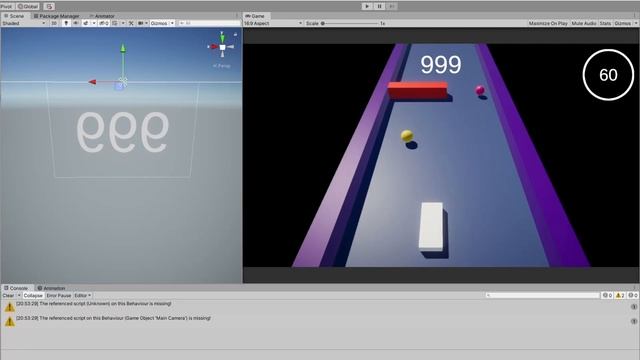Toggle the Pivot handle position button

tap(7, 7)
